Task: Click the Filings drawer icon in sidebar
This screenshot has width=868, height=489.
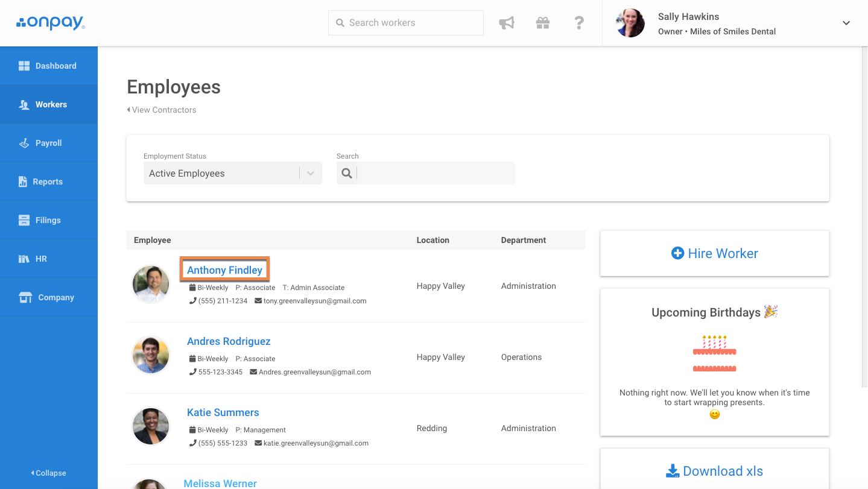Action: 24,220
